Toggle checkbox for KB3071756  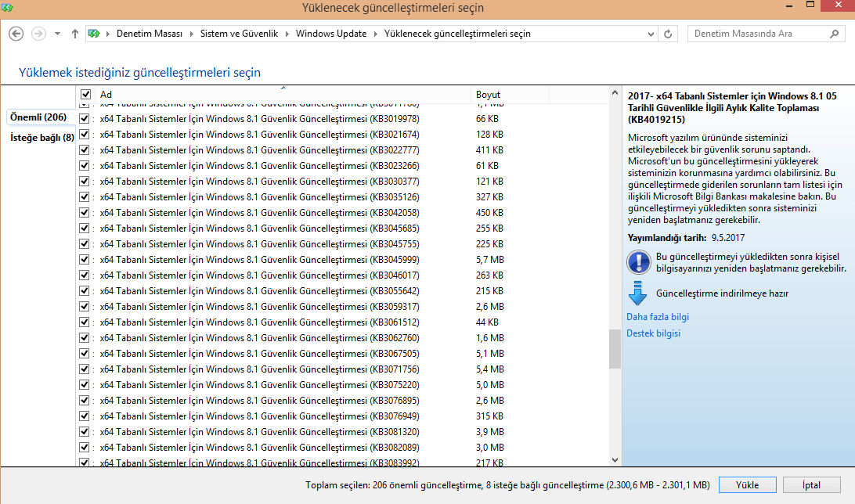pos(85,369)
